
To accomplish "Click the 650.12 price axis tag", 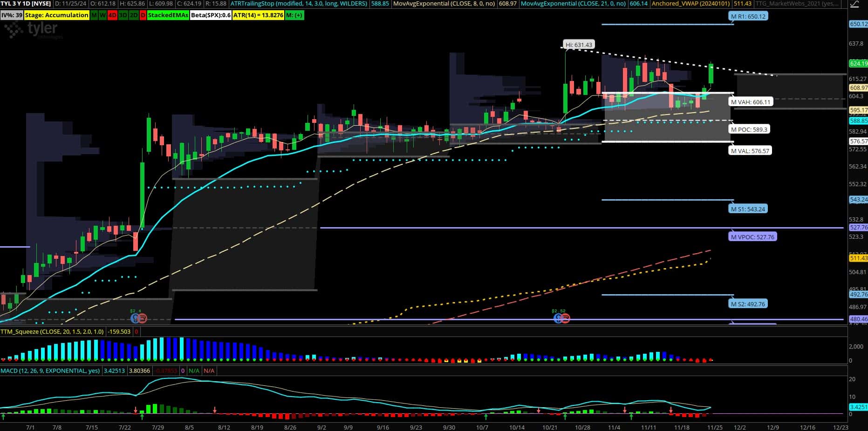I will coord(858,24).
